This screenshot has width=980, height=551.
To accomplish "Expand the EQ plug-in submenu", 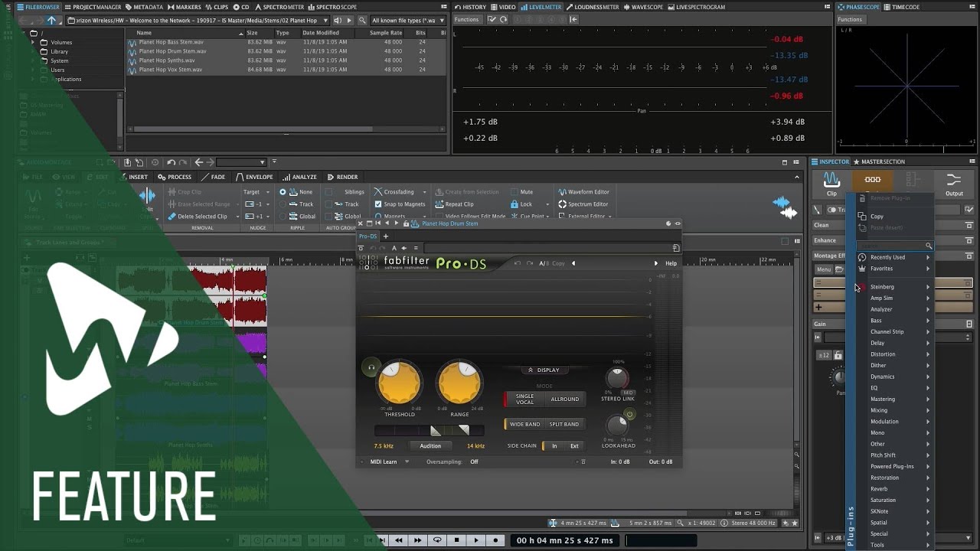I will pyautogui.click(x=894, y=388).
